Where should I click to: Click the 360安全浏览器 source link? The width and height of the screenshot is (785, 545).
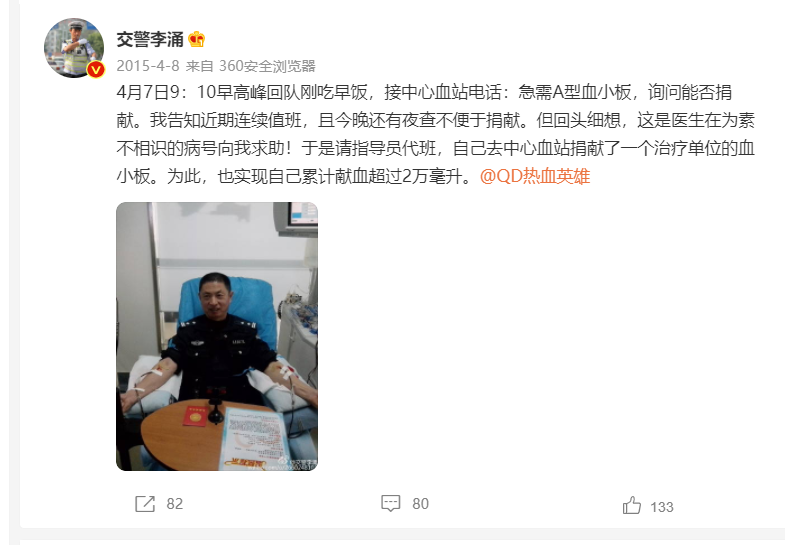267,66
